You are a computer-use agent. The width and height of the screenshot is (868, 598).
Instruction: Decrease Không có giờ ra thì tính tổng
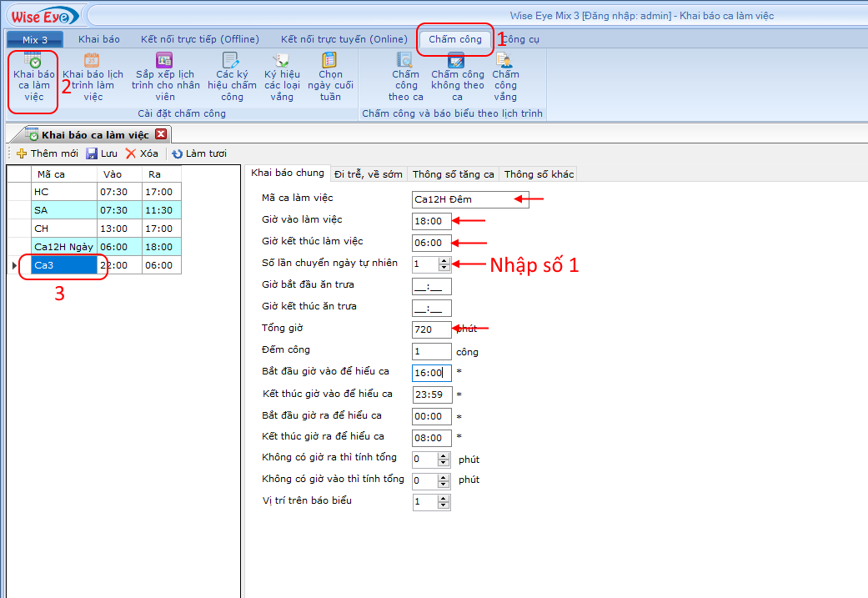point(444,462)
